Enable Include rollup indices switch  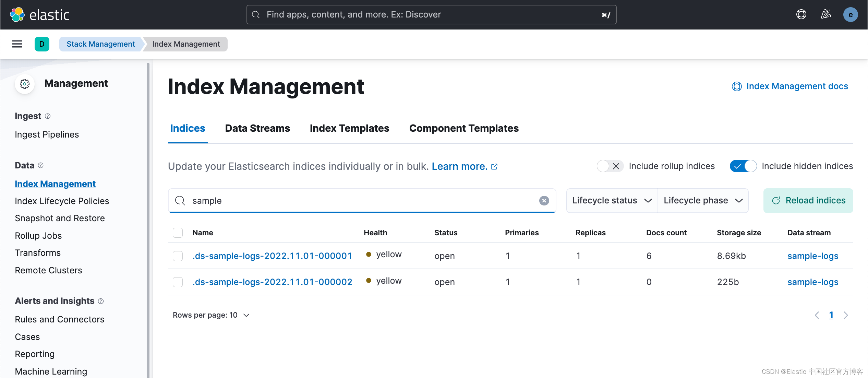point(610,166)
